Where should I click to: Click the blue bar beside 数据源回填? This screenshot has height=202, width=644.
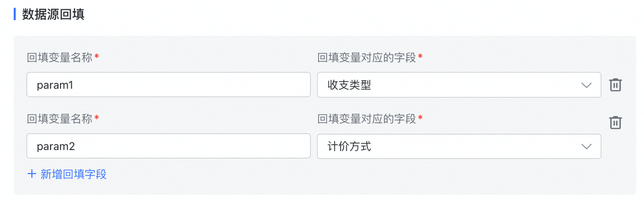[x=15, y=14]
